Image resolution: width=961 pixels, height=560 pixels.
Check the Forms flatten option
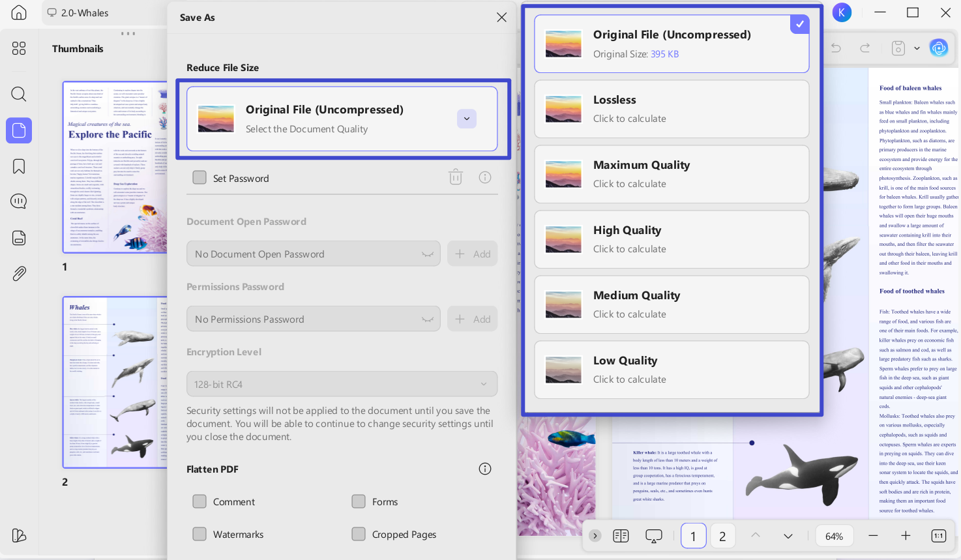359,501
